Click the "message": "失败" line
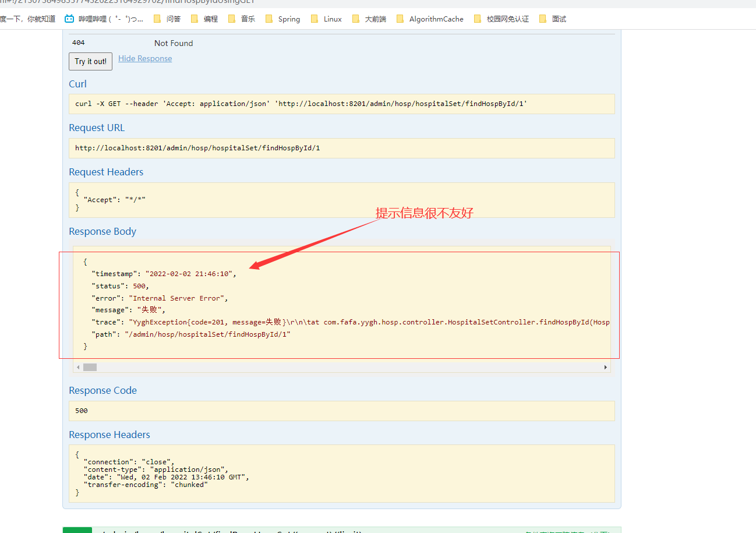The width and height of the screenshot is (756, 533). click(129, 310)
